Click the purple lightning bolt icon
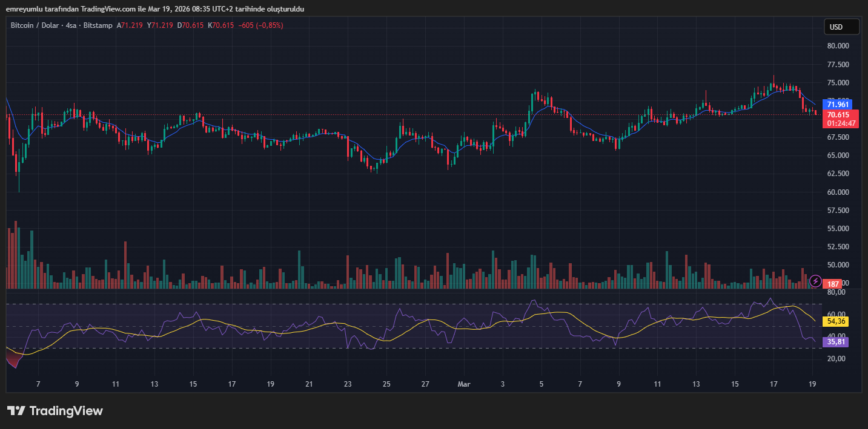The image size is (868, 429). (815, 281)
